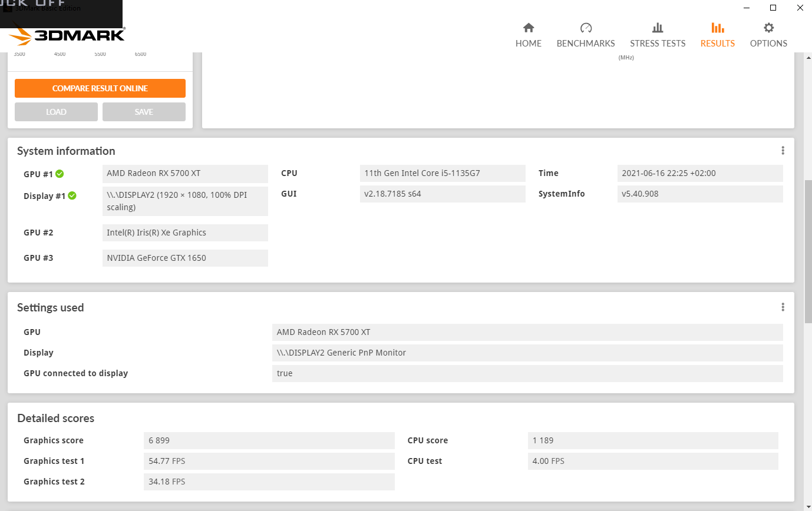812x511 pixels.
Task: Click Settings used heading
Action: click(51, 307)
